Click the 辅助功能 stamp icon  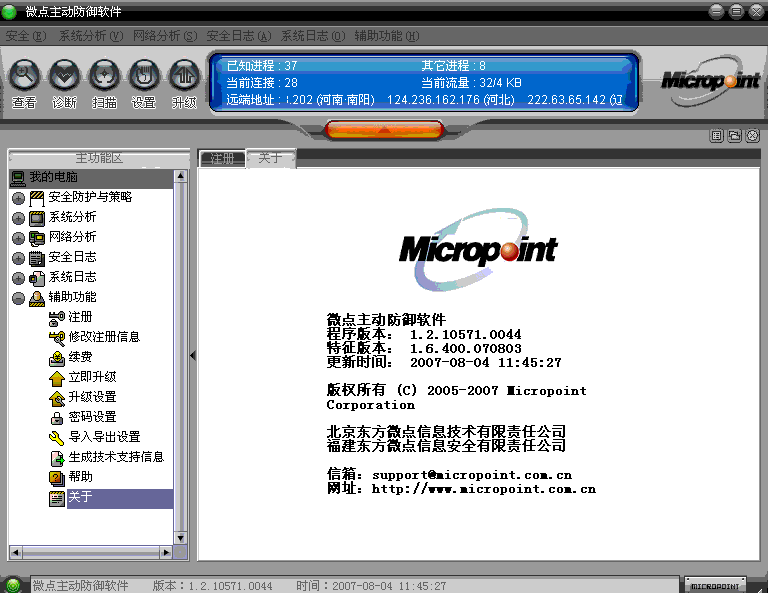tap(37, 298)
